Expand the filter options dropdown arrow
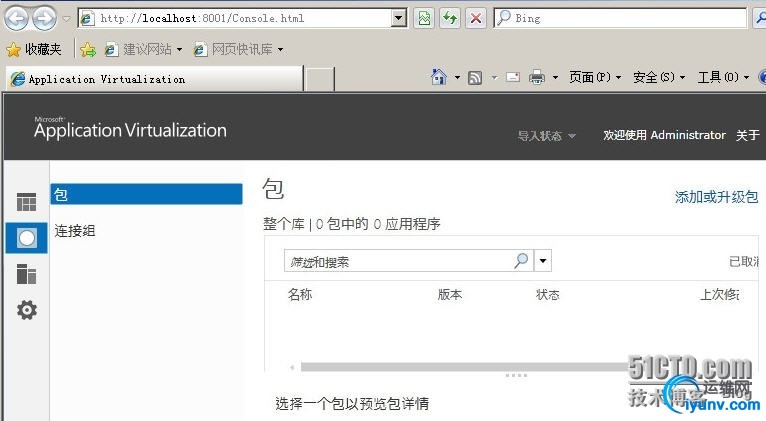This screenshot has height=421, width=766. click(x=543, y=261)
